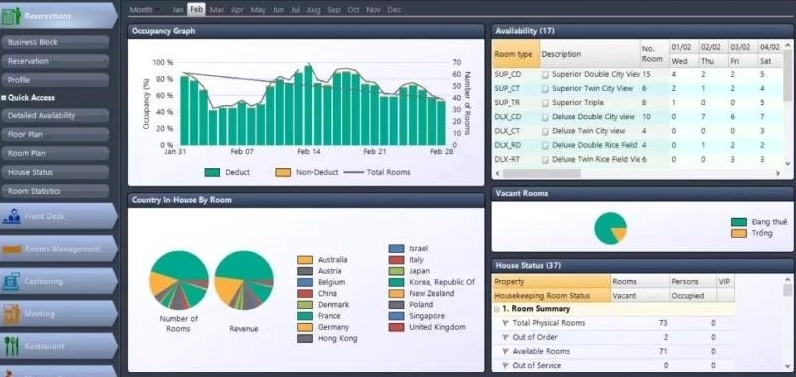796x377 pixels.
Task: Click the 01/02 date column header
Action: coord(683,47)
